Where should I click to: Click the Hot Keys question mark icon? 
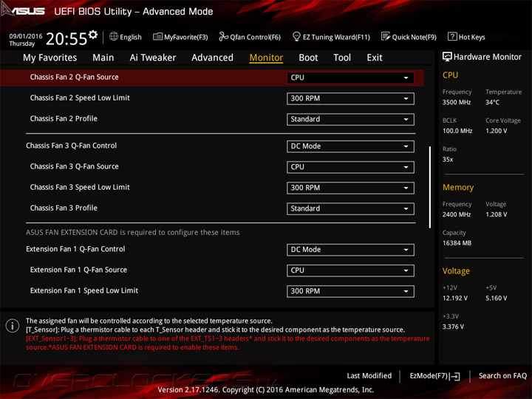tap(452, 36)
